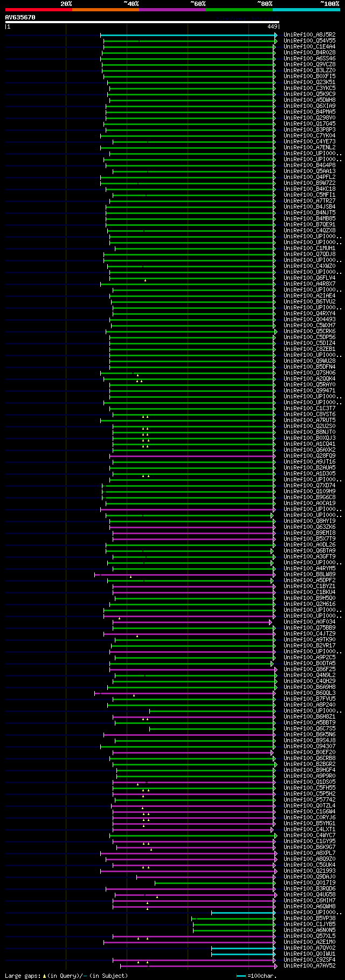Select hit label UniRef100_C1MUH1
The width and height of the screenshot is (345, 980).
[309, 248]
